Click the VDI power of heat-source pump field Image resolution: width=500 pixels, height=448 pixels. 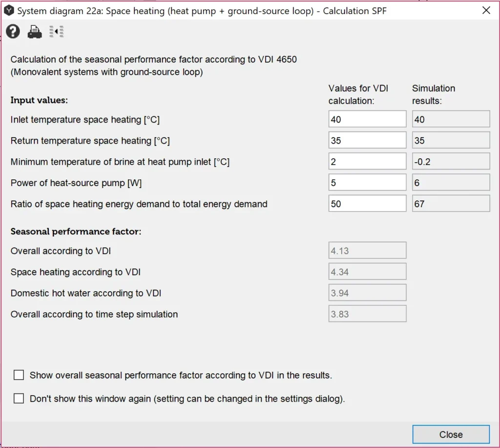coord(367,182)
